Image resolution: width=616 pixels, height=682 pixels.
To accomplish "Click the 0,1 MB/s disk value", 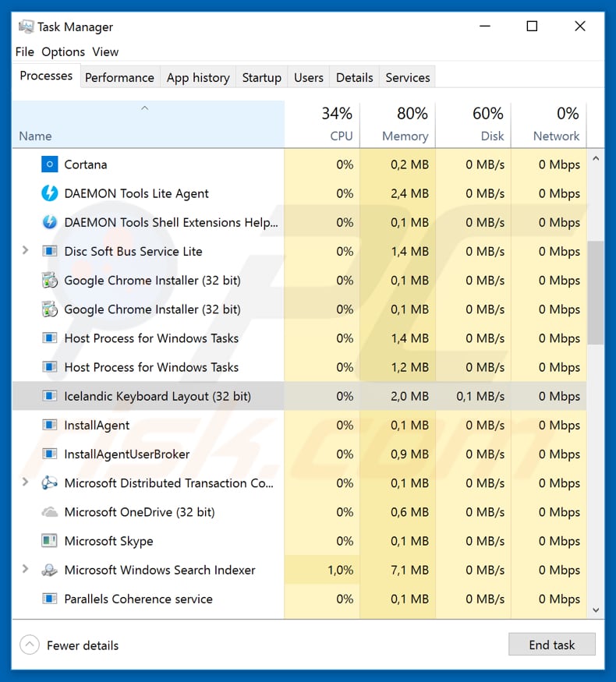I will (480, 396).
